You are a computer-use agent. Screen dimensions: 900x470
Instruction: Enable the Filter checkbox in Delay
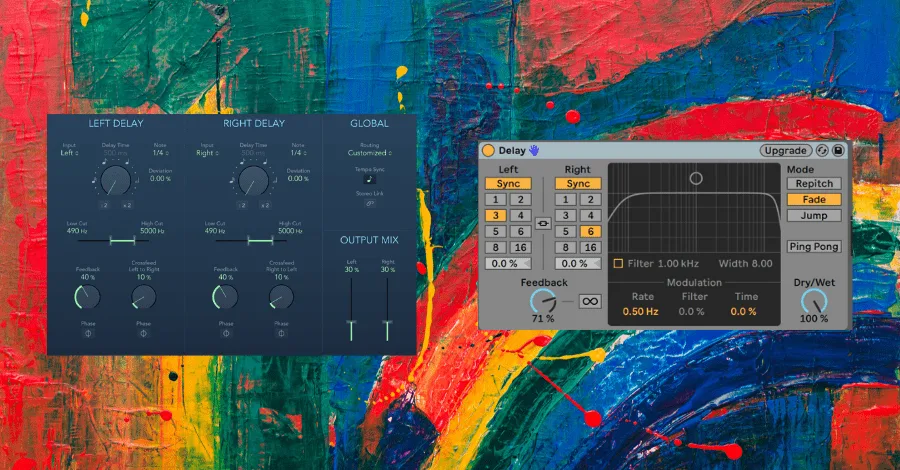click(x=618, y=263)
